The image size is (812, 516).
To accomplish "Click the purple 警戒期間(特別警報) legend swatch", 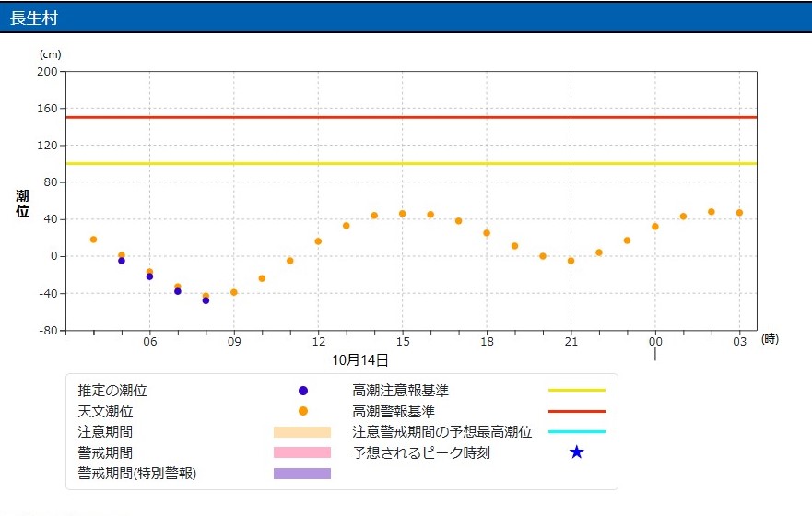I will 302,473.
